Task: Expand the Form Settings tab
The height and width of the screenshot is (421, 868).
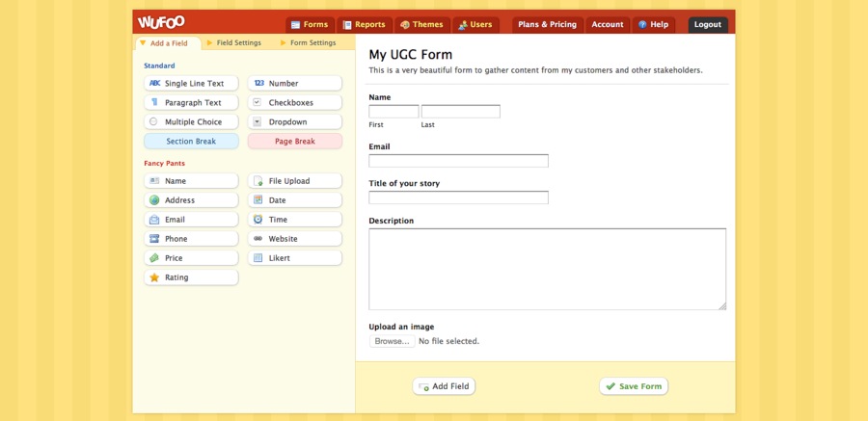Action: pyautogui.click(x=308, y=43)
